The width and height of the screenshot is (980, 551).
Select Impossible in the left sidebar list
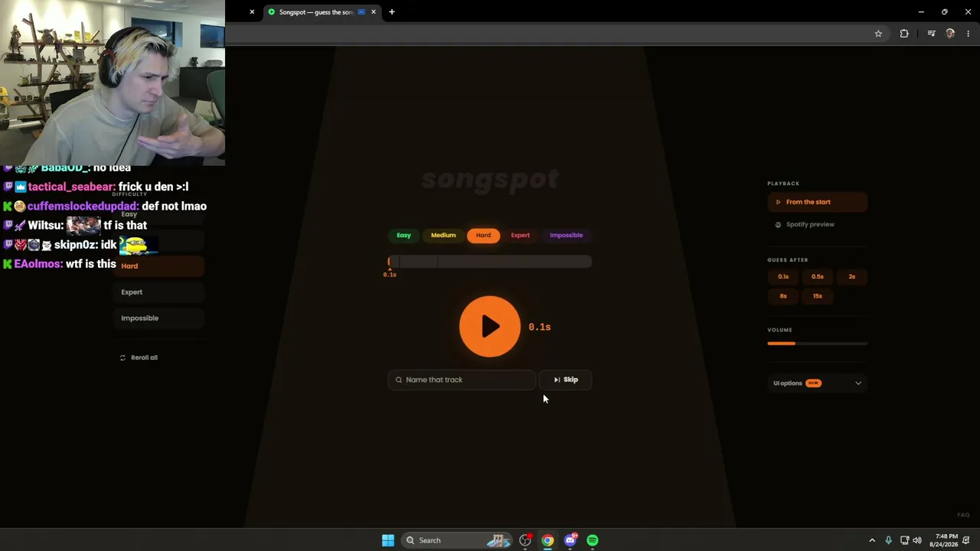click(x=158, y=318)
